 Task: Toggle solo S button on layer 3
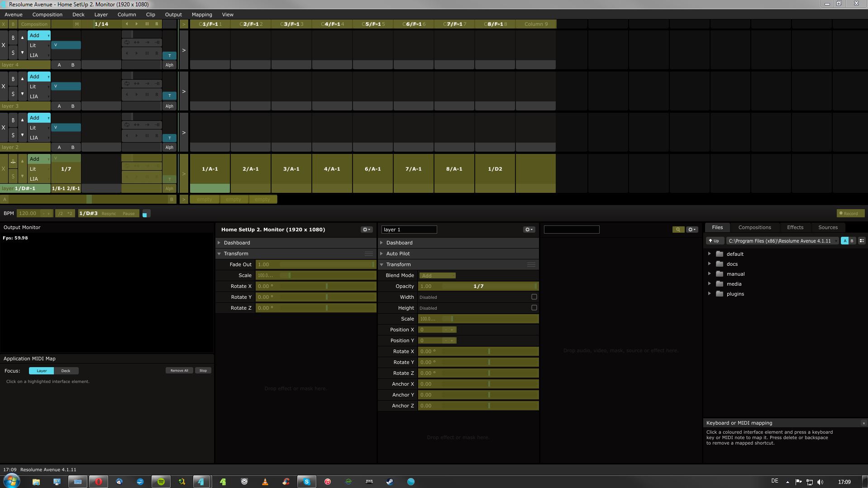(x=13, y=94)
